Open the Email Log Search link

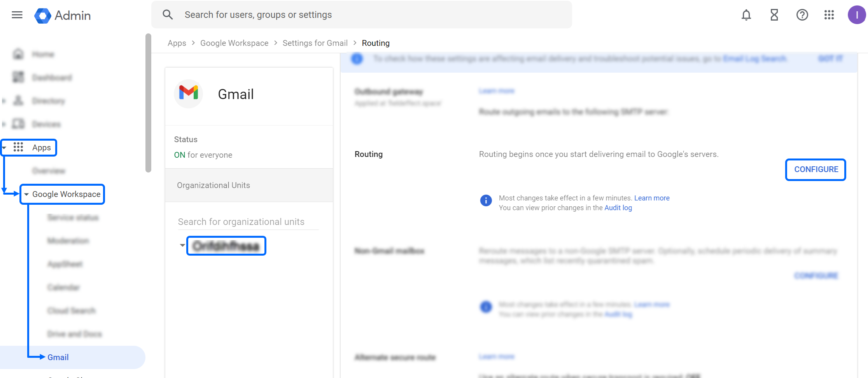(755, 59)
